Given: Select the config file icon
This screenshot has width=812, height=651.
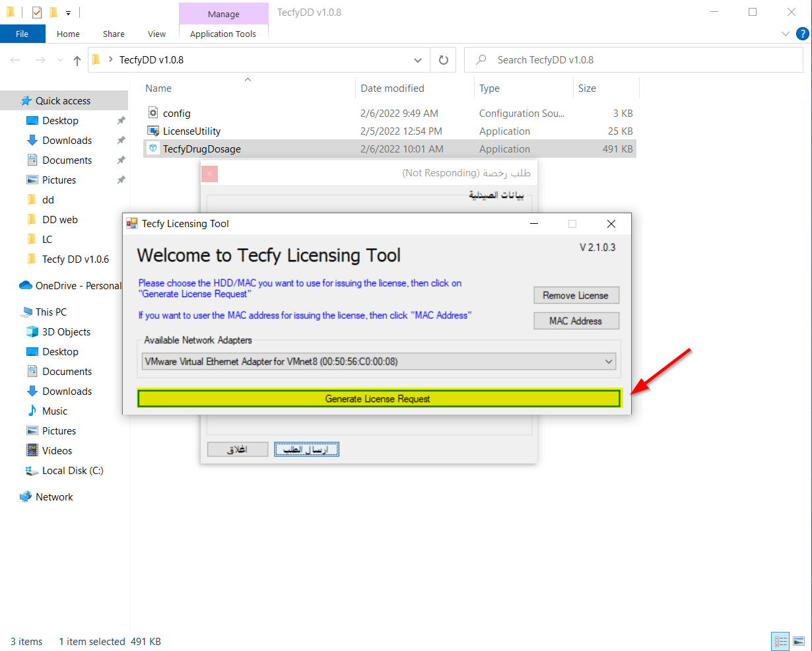Looking at the screenshot, I should tap(153, 113).
